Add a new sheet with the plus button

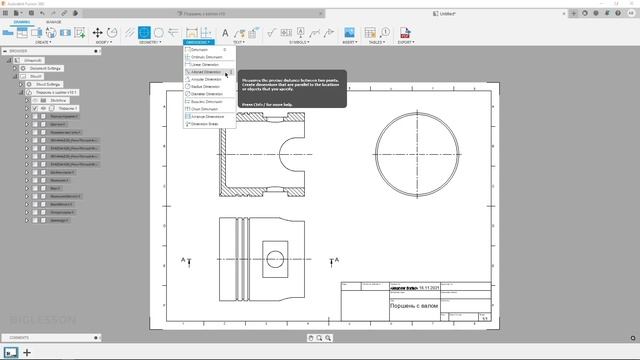click(27, 352)
